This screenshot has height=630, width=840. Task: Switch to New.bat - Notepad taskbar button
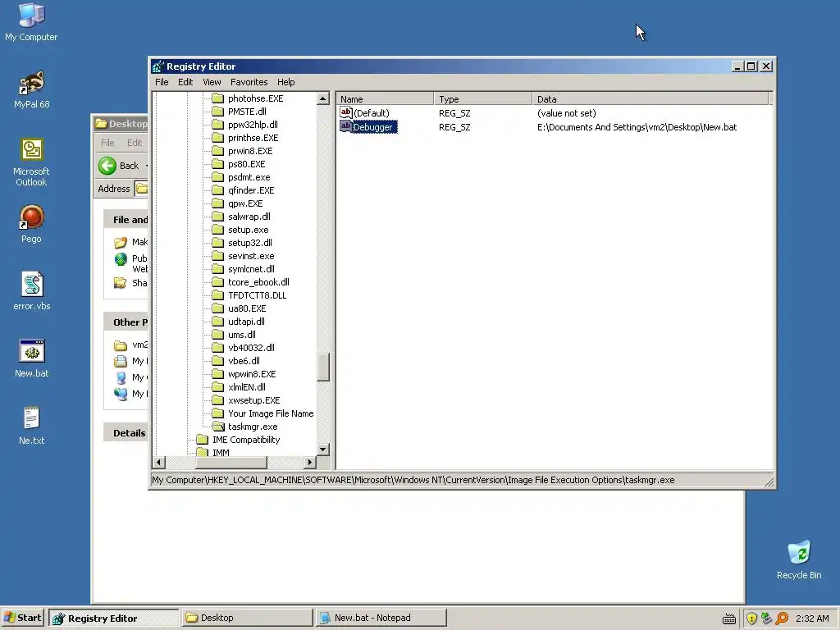381,618
